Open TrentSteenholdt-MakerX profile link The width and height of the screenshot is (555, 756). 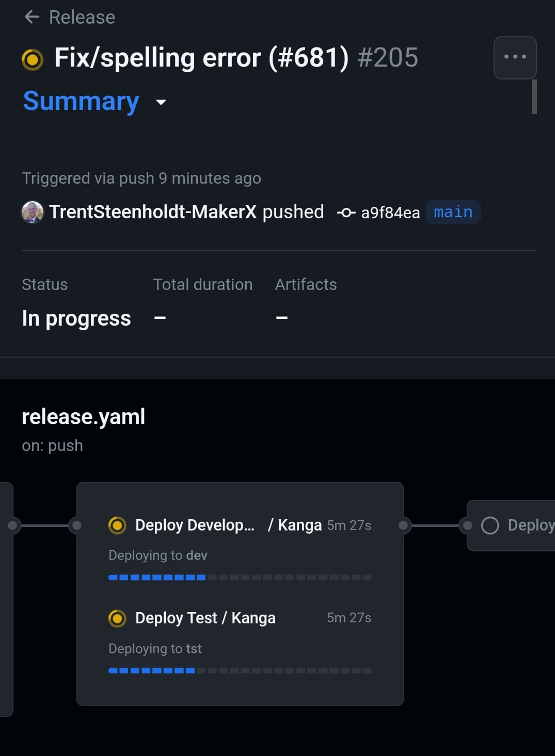[x=153, y=212]
